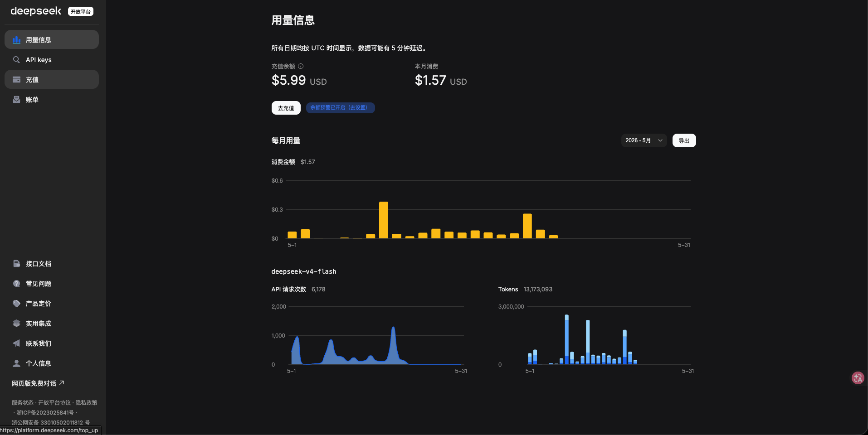Open the 浙公网安备 33010502011812 号 link

(51, 422)
